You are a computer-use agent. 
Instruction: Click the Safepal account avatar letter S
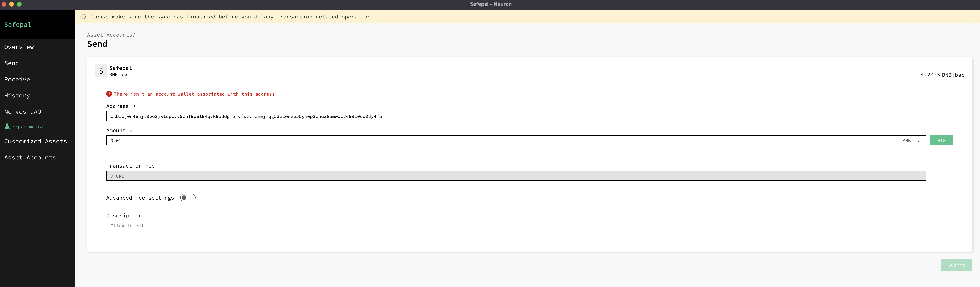coord(101,71)
